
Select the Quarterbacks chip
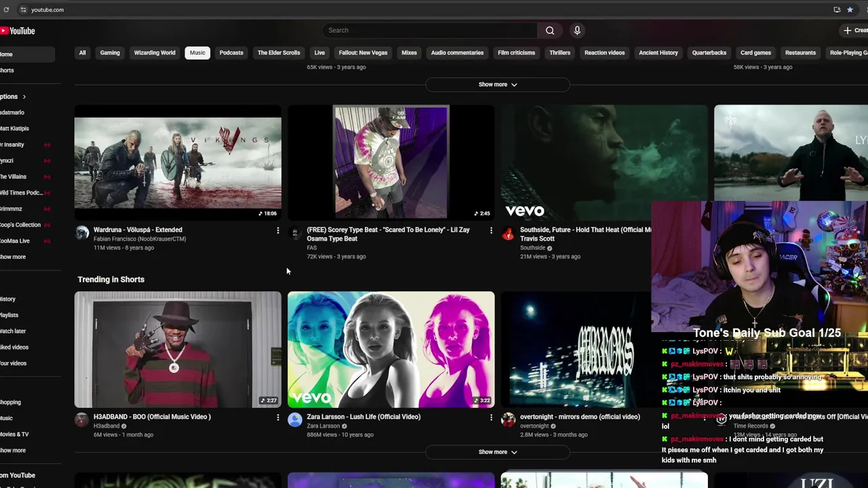pos(709,53)
